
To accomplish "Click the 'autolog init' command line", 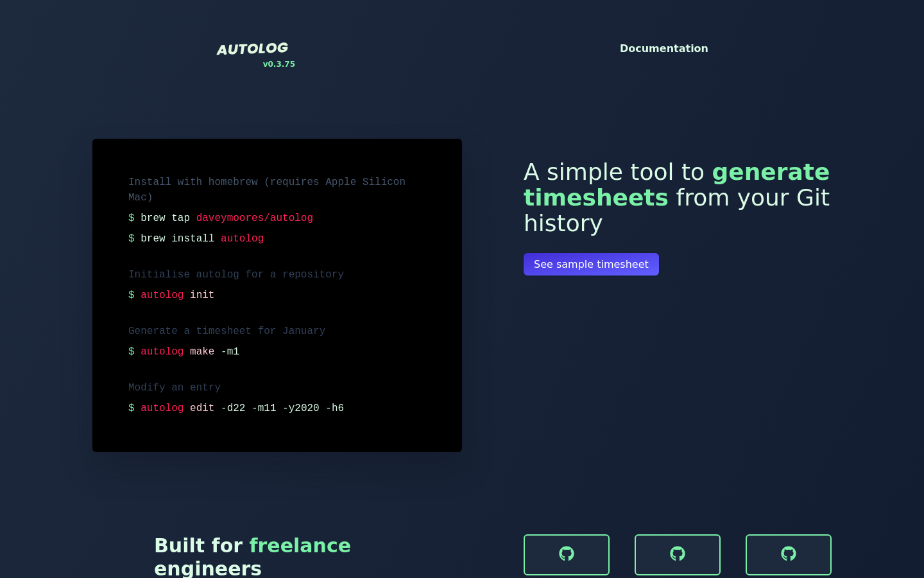I will tap(171, 295).
